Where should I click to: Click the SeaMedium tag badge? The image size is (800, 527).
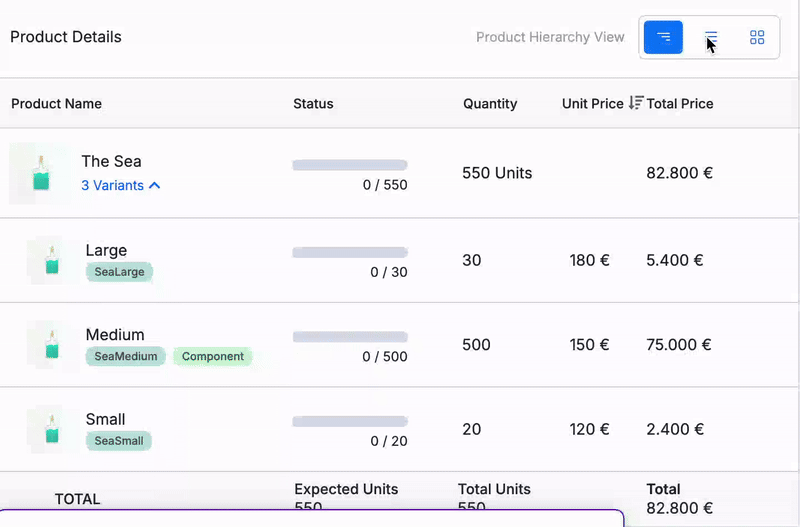126,356
